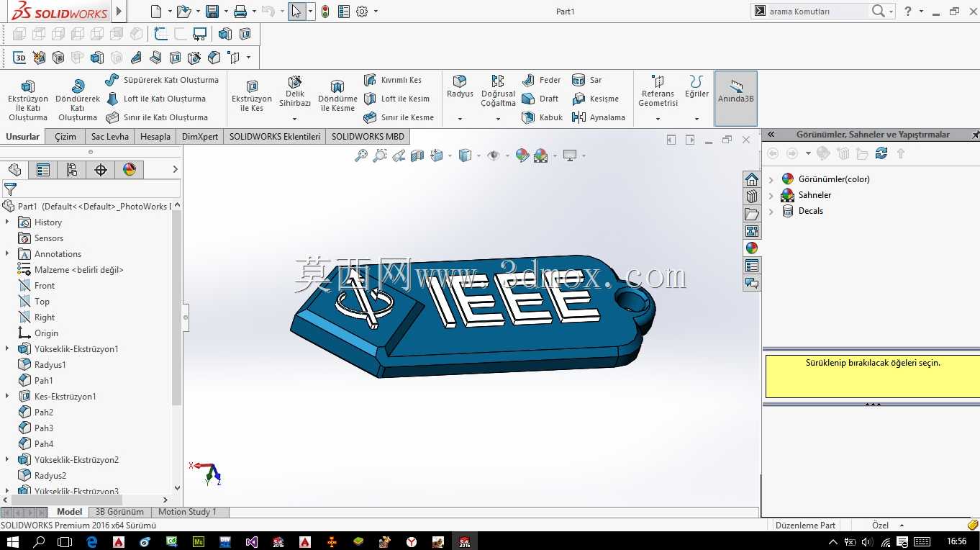Open Eğriler dropdown arrow
The height and width of the screenshot is (550, 980).
point(697,119)
